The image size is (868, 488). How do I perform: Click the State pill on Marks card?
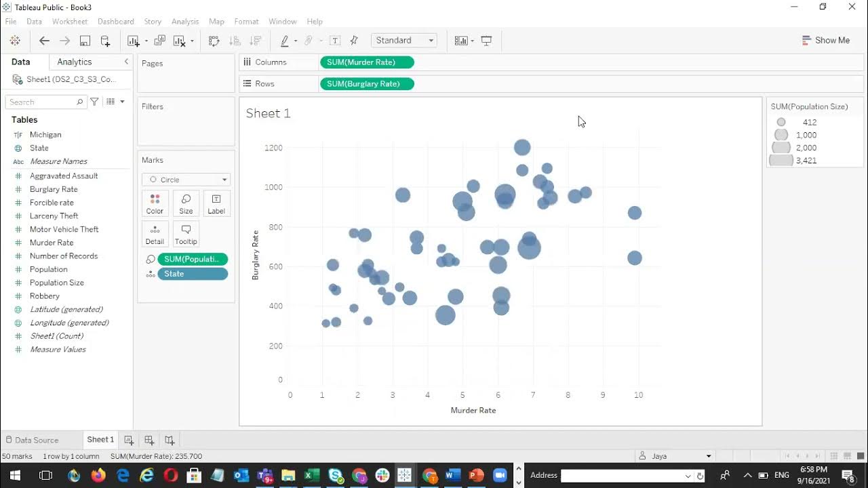193,274
